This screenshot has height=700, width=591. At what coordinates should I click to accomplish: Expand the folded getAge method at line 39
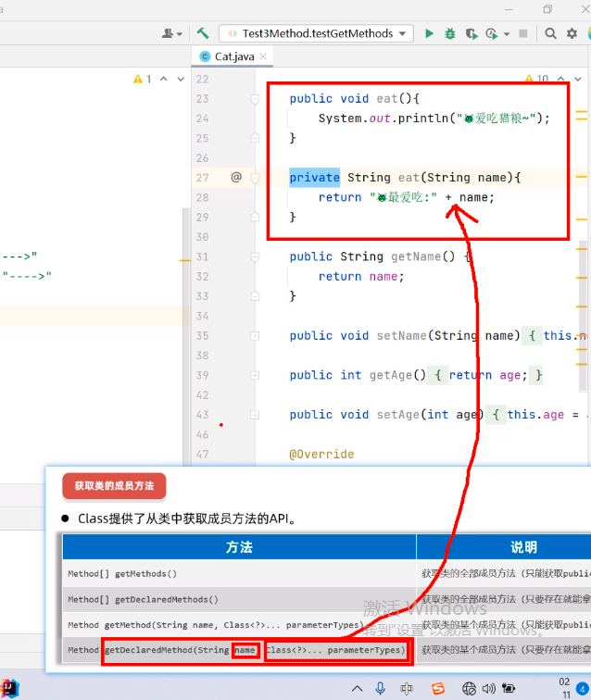(x=255, y=375)
